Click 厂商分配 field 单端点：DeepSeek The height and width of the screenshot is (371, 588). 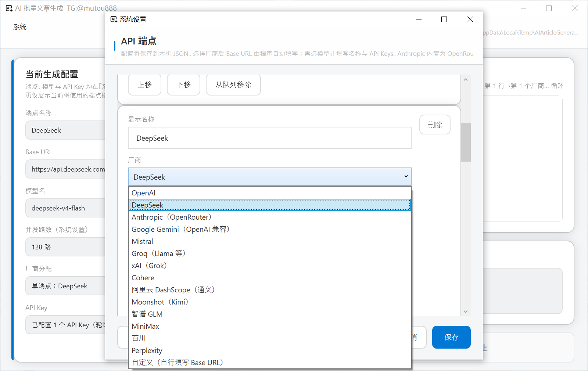point(65,286)
